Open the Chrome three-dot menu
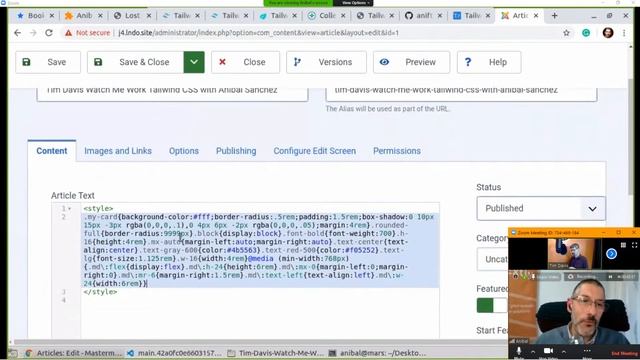The height and width of the screenshot is (360, 640). (x=624, y=33)
